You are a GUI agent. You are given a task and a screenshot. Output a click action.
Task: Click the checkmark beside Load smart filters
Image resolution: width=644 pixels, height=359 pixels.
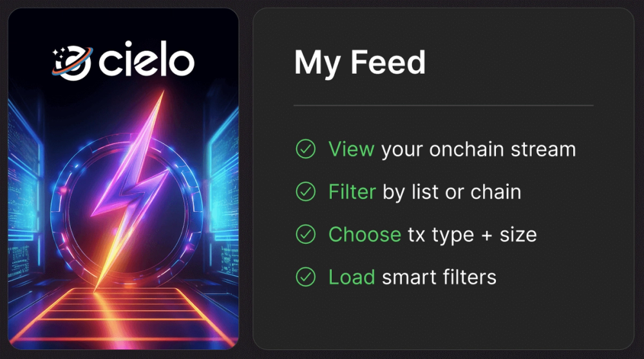click(x=305, y=277)
